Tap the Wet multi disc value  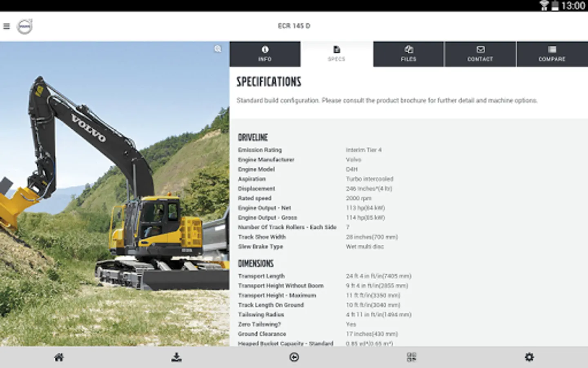365,247
